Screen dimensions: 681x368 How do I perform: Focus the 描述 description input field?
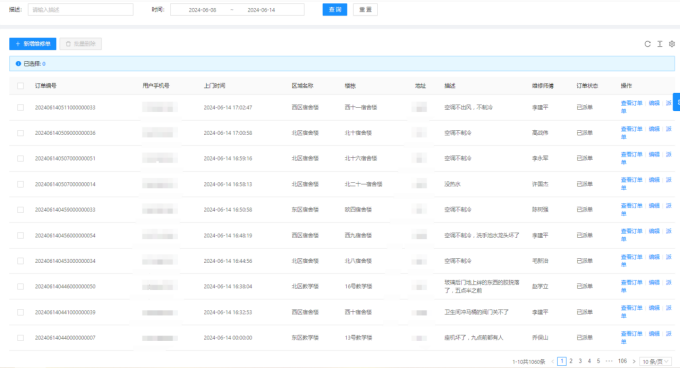point(81,10)
